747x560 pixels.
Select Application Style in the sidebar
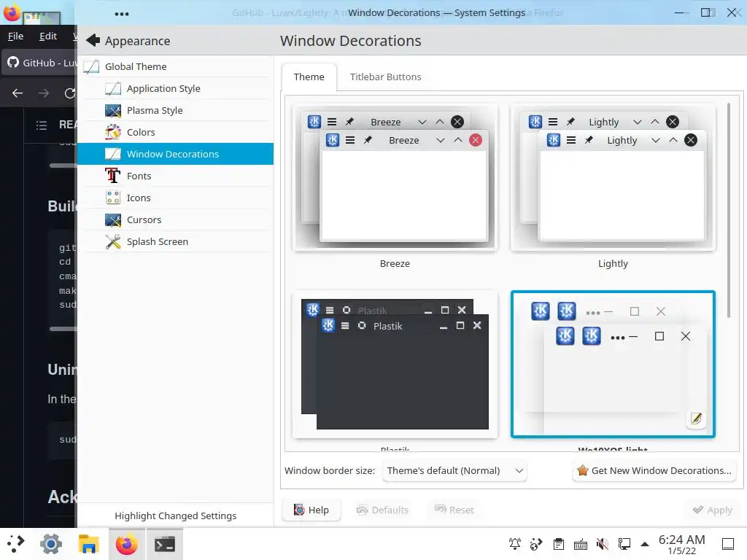(x=175, y=88)
